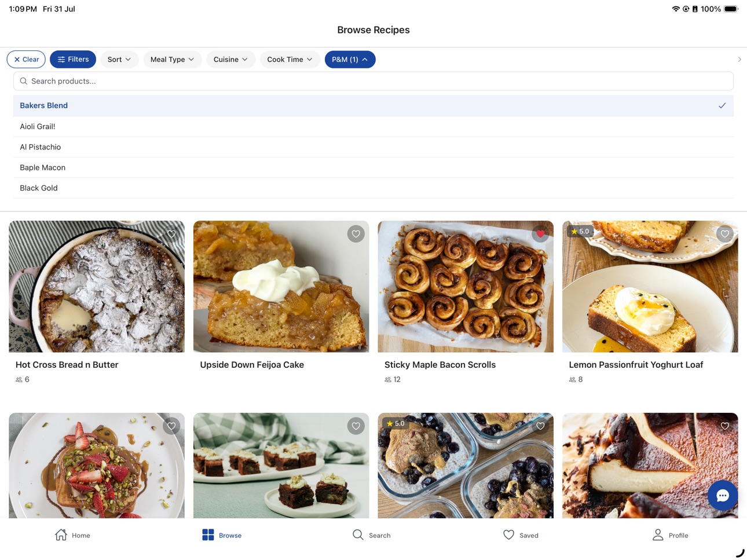Open the Saved recipes tab
Viewport: 747px width, 560px height.
[x=521, y=535]
